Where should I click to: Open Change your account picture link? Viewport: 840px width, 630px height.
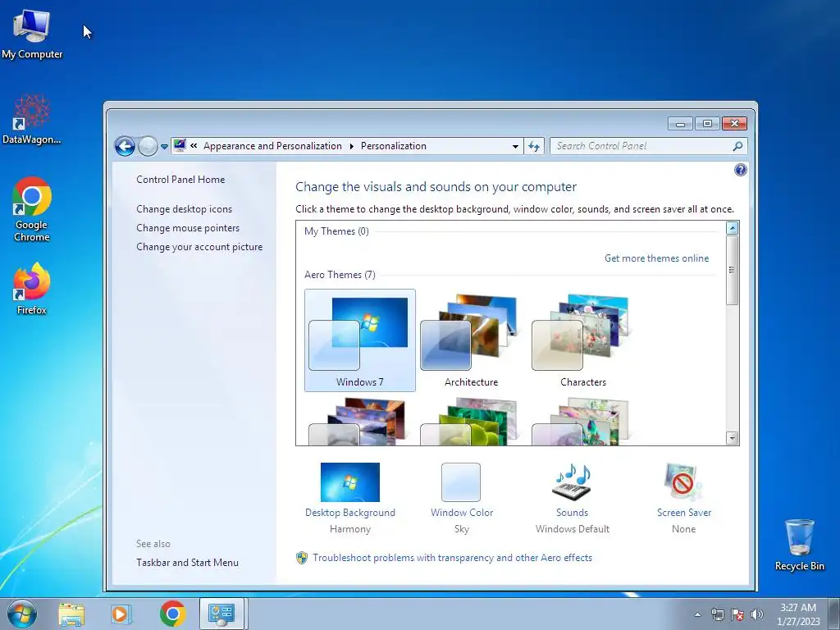tap(199, 246)
